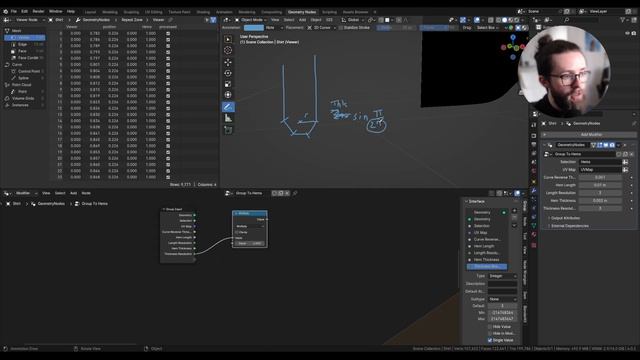Select the Annotate pencil tool in viewport toolbar
Image resolution: width=640 pixels, height=360 pixels.
pos(228,107)
